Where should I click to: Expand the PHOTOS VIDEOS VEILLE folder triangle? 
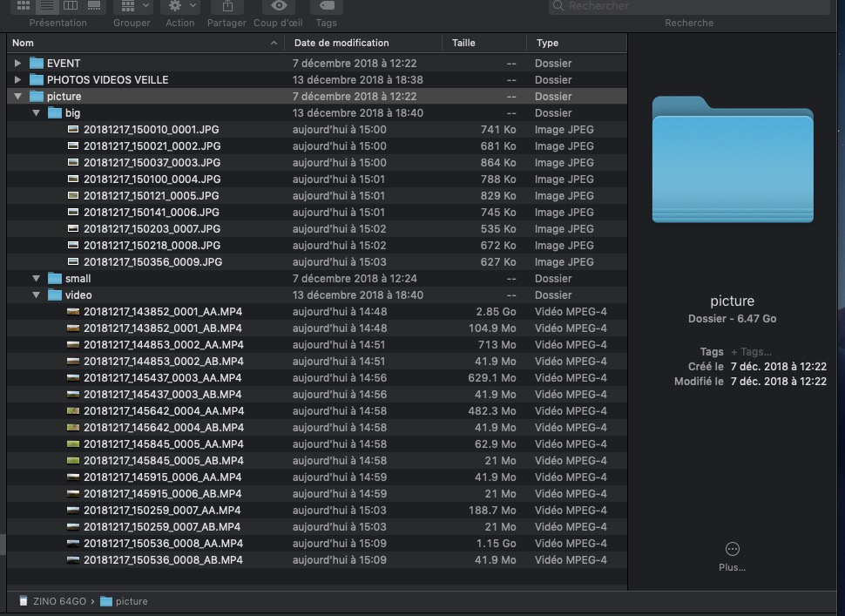(17, 80)
